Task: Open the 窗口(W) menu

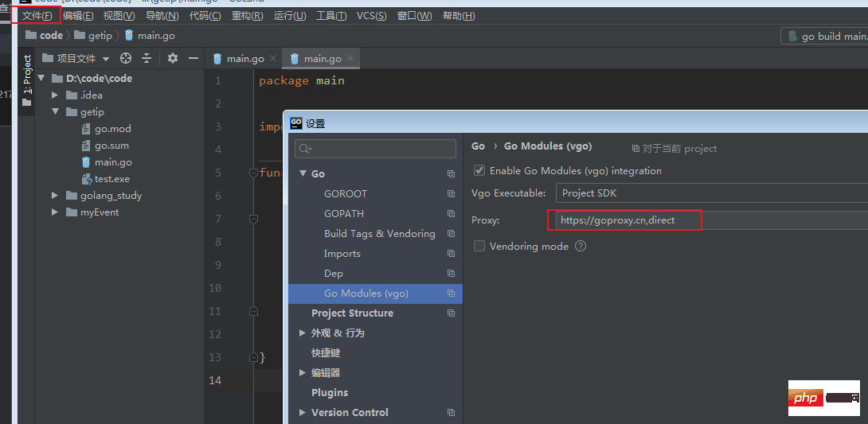Action: click(x=415, y=15)
